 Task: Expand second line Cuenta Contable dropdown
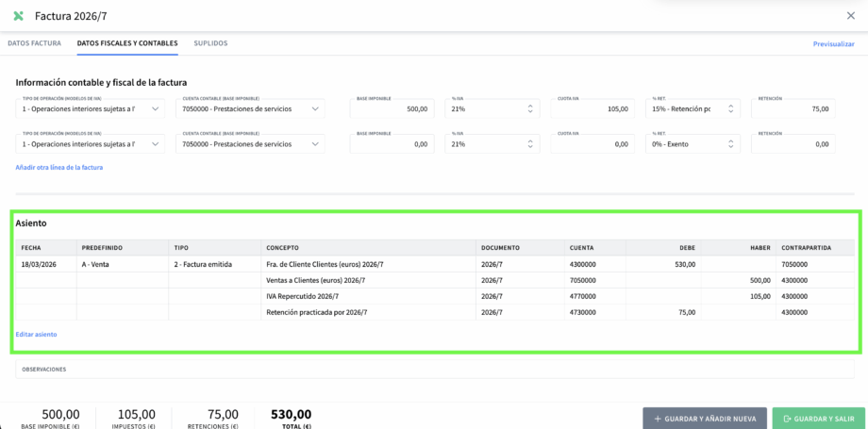tap(250, 144)
